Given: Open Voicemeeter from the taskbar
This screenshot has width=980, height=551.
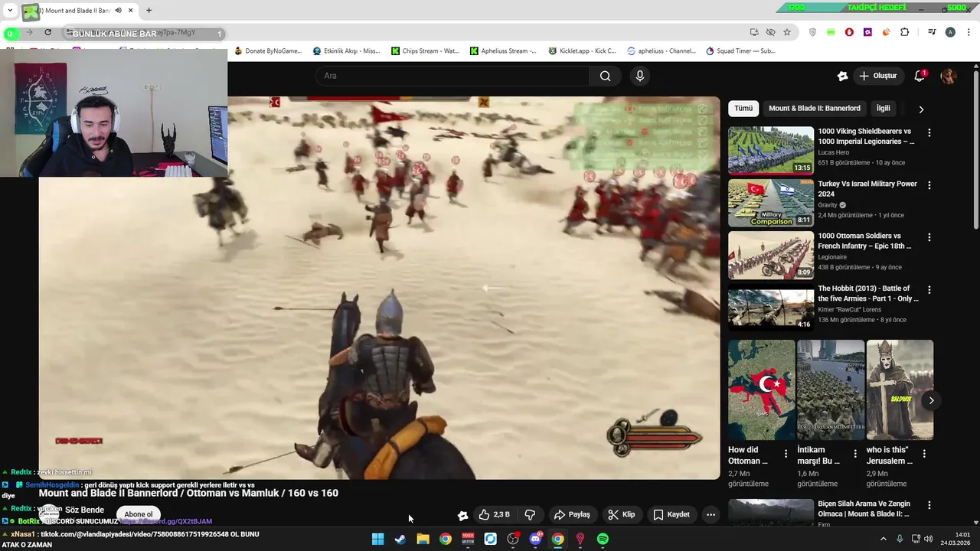Looking at the screenshot, I should click(468, 539).
